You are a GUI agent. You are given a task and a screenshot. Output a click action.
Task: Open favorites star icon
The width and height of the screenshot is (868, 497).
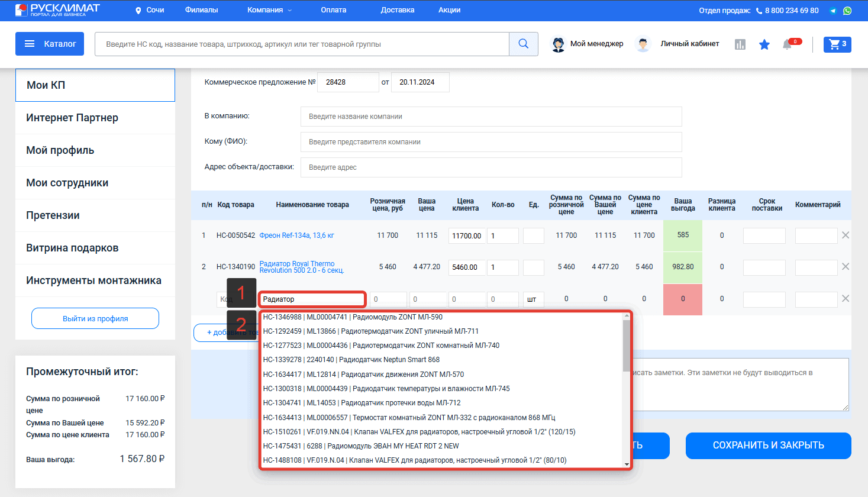[x=764, y=44]
